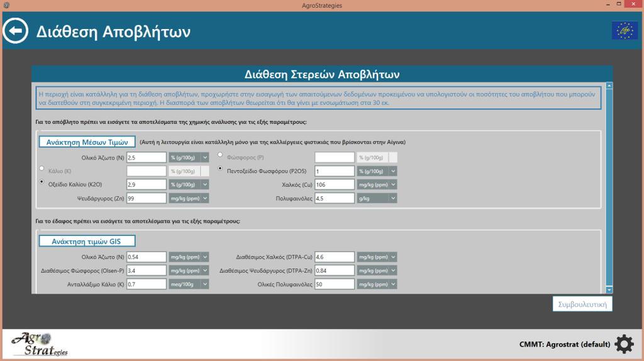Click waste Ολικό Άζωτο (N) field with 2,5

click(x=146, y=158)
